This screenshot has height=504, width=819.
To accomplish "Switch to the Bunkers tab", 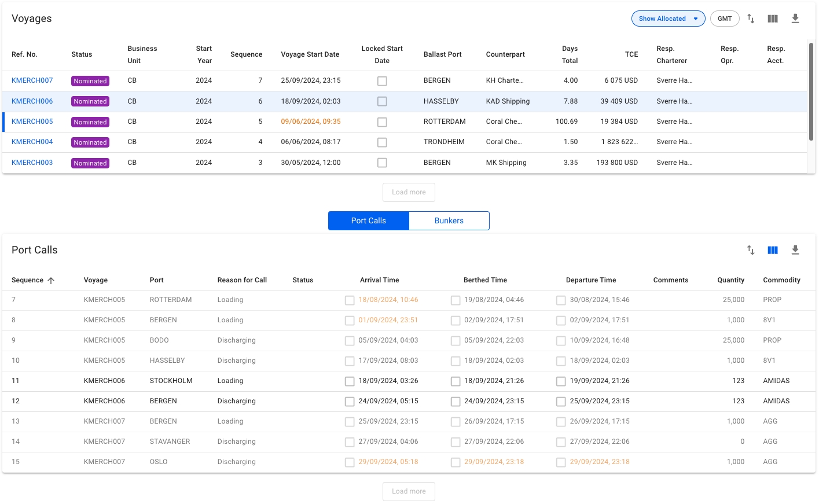I will pos(449,220).
